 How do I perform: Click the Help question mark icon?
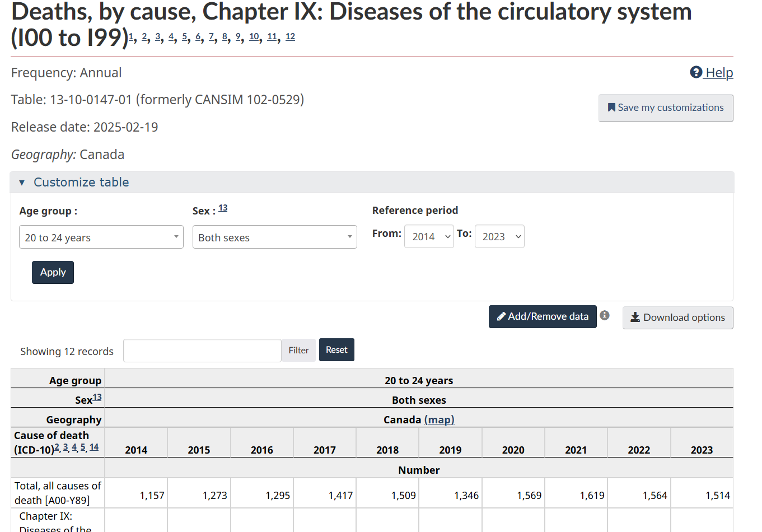tap(696, 72)
